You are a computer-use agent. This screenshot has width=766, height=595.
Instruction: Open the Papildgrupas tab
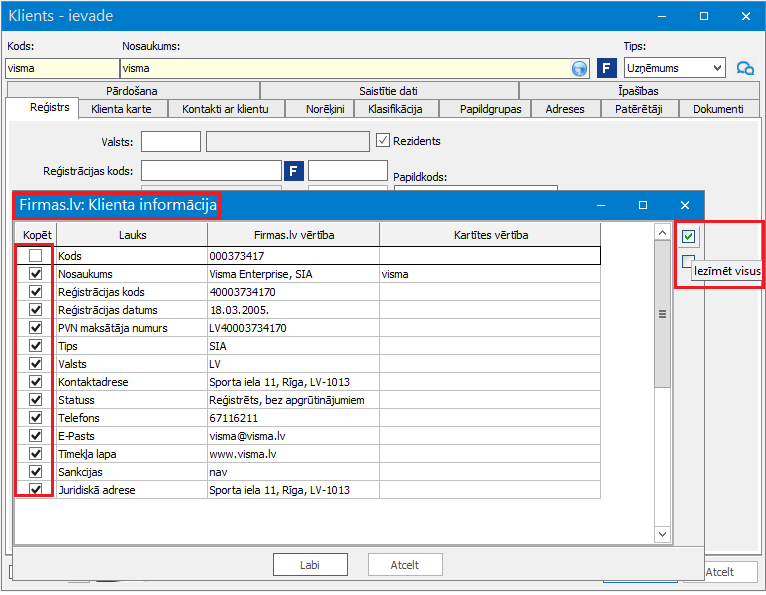pyautogui.click(x=485, y=109)
